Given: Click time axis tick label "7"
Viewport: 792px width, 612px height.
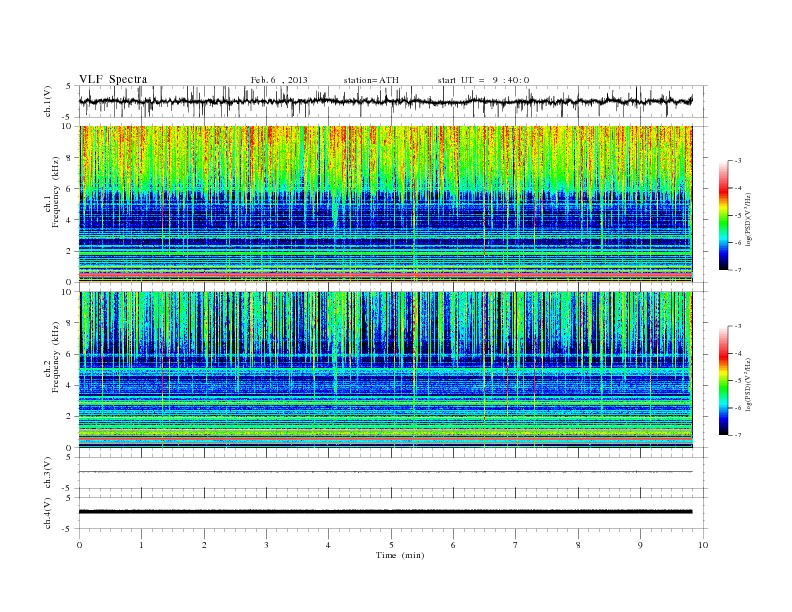Looking at the screenshot, I should point(516,545).
